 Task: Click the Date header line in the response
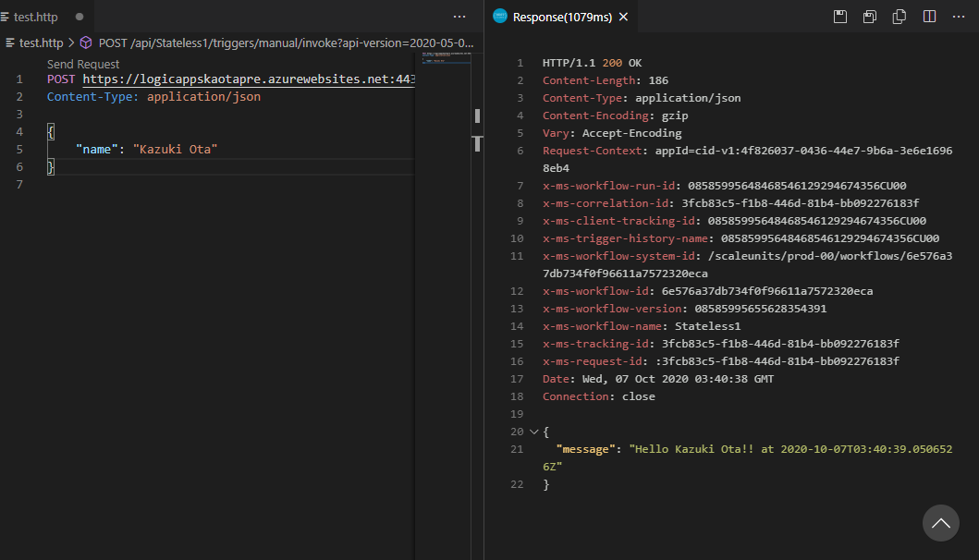[658, 378]
